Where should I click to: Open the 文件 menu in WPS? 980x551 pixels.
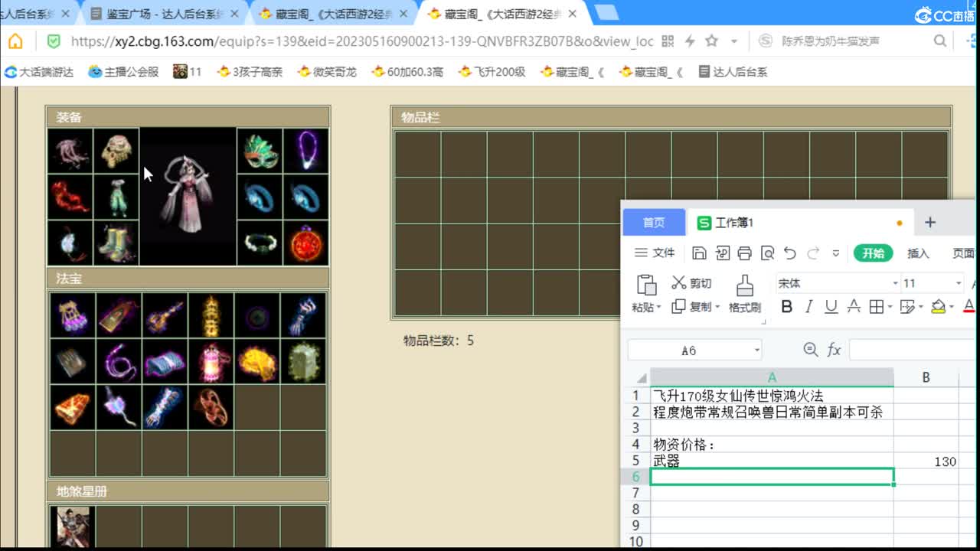pos(655,253)
